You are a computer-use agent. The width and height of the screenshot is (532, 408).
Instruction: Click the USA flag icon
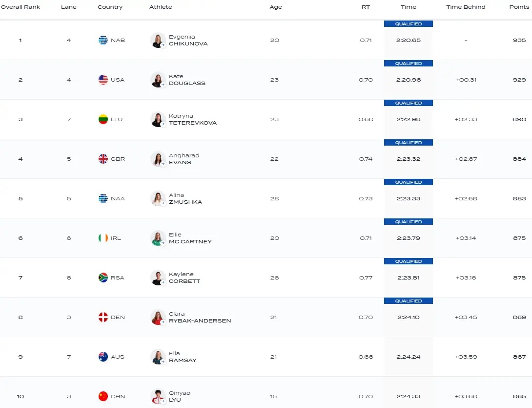point(103,80)
